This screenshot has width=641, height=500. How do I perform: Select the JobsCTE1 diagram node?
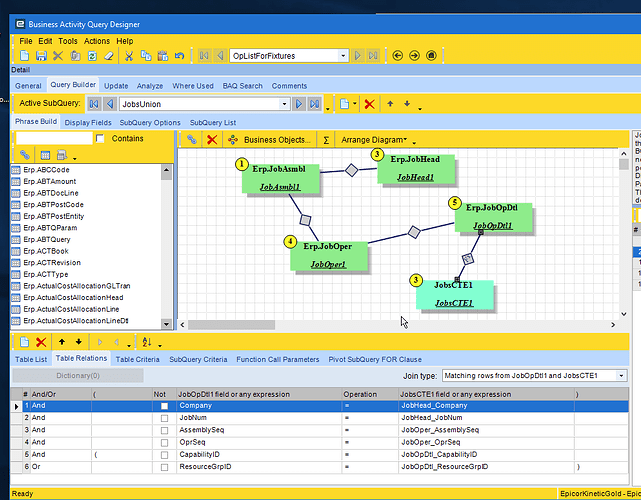point(455,294)
